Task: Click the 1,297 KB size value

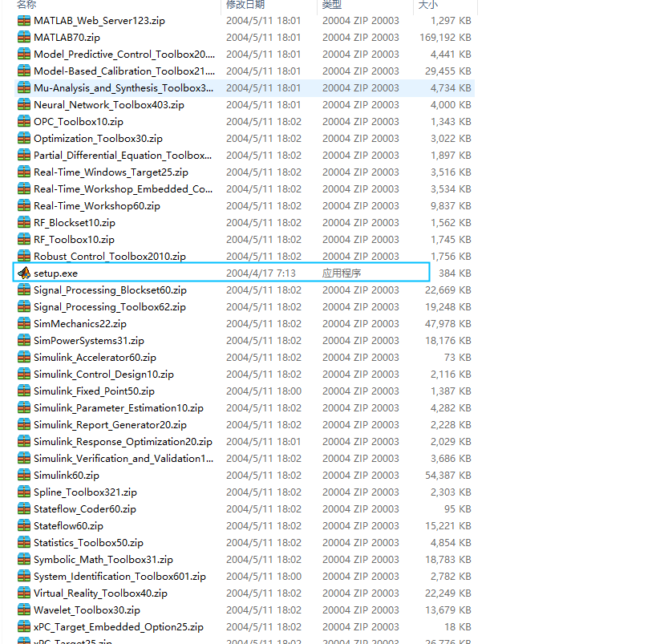Action: 451,20
